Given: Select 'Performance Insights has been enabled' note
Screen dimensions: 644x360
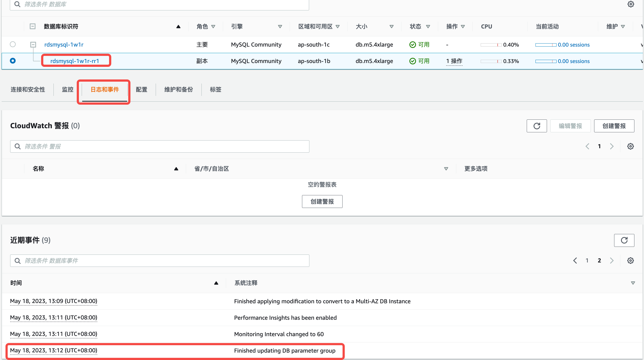Looking at the screenshot, I should pyautogui.click(x=285, y=318).
